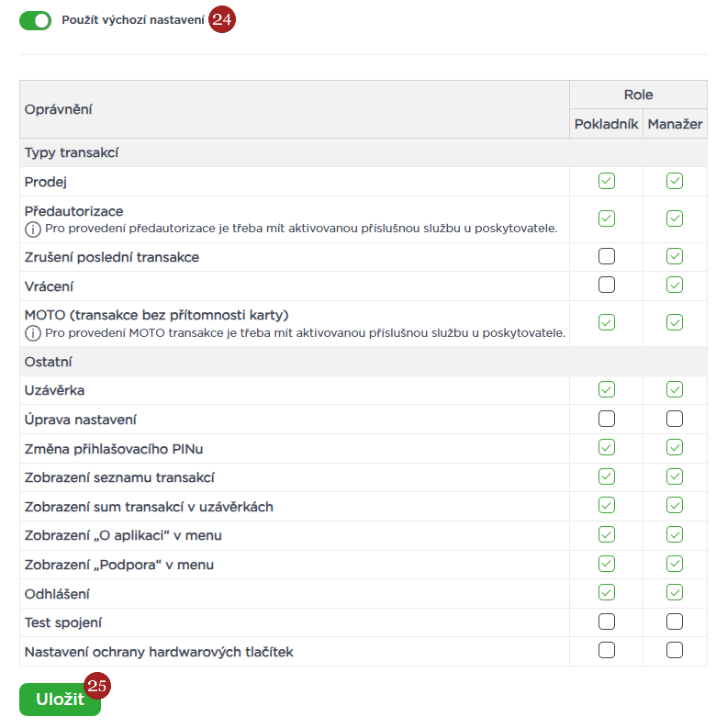Uncheck Vrácení for Manažer role
This screenshot has width=727, height=728.
pyautogui.click(x=675, y=286)
